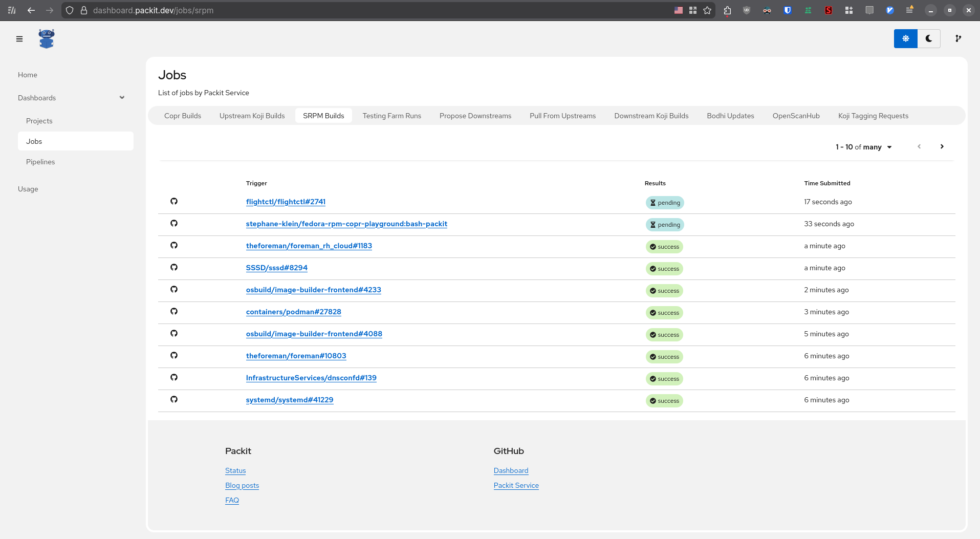Switch to dark theme with moon button
The image size is (980, 539).
(x=928, y=39)
